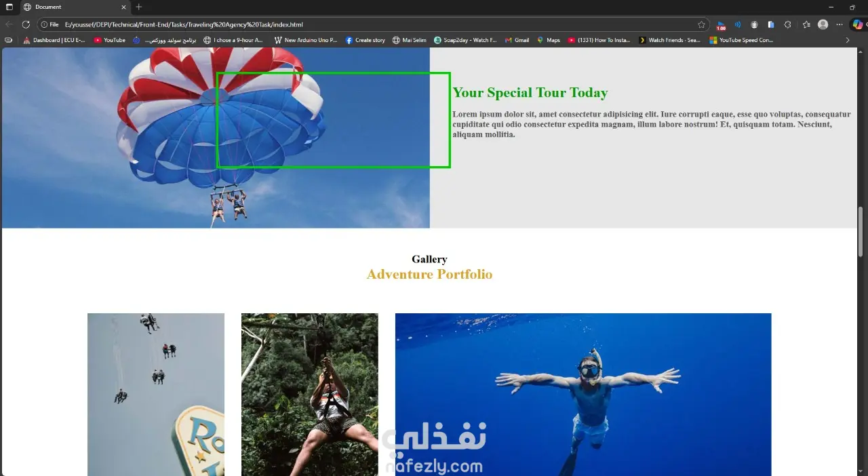Minimize the browser window
The image size is (868, 476).
click(831, 7)
